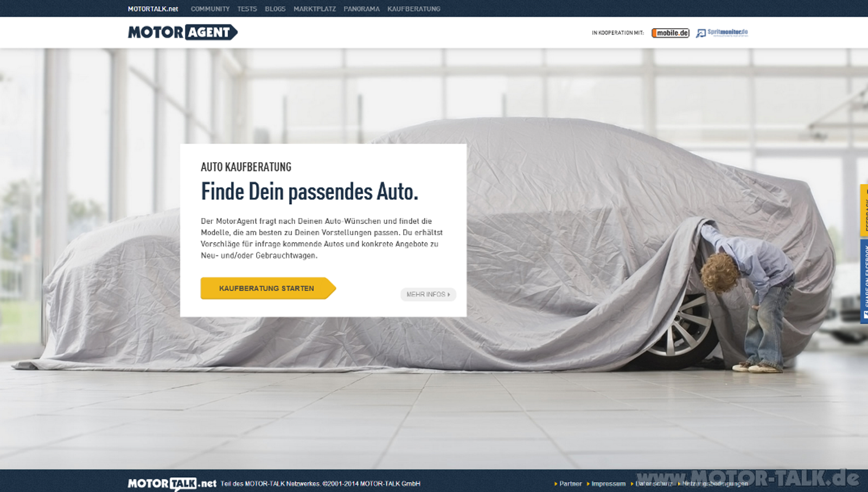Screen dimensions: 868x492
Task: Start with the Kaufberatung Starten button
Action: click(268, 288)
